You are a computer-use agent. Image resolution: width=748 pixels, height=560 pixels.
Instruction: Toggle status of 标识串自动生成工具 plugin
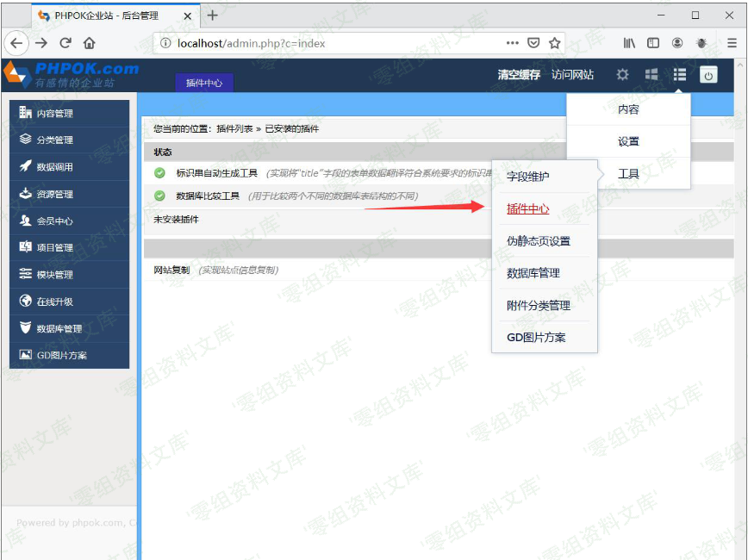(x=159, y=173)
